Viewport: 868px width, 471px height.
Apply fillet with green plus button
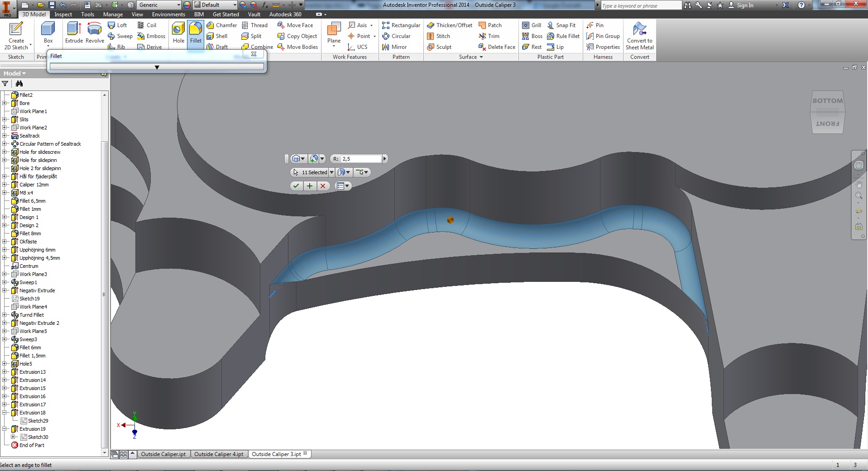[x=310, y=186]
